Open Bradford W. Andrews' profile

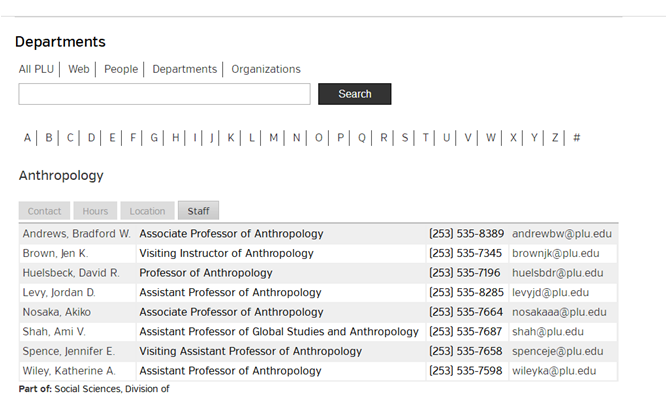[x=76, y=234]
